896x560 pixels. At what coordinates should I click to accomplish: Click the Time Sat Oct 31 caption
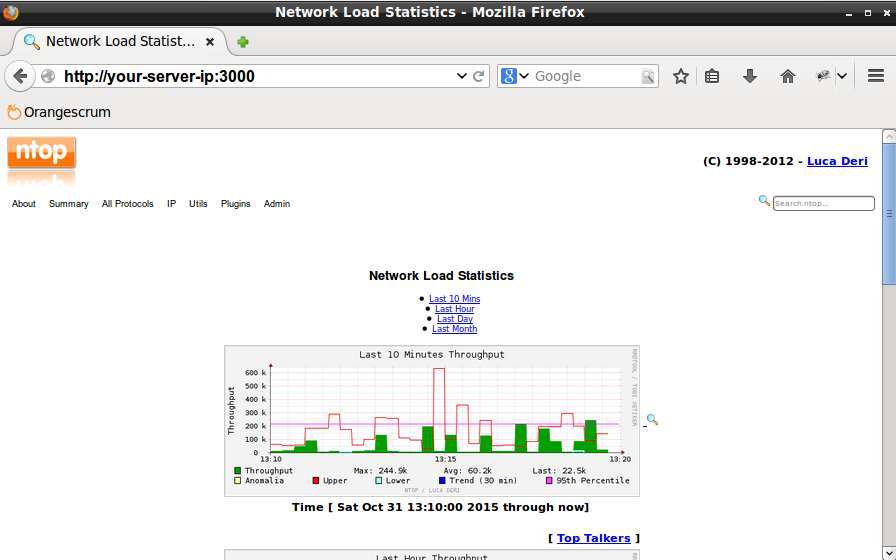click(x=440, y=507)
